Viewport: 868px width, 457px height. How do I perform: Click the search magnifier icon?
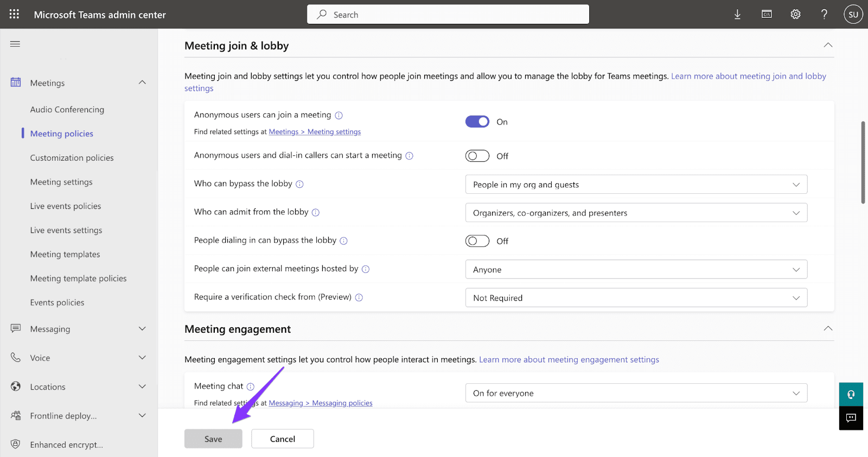pos(322,14)
